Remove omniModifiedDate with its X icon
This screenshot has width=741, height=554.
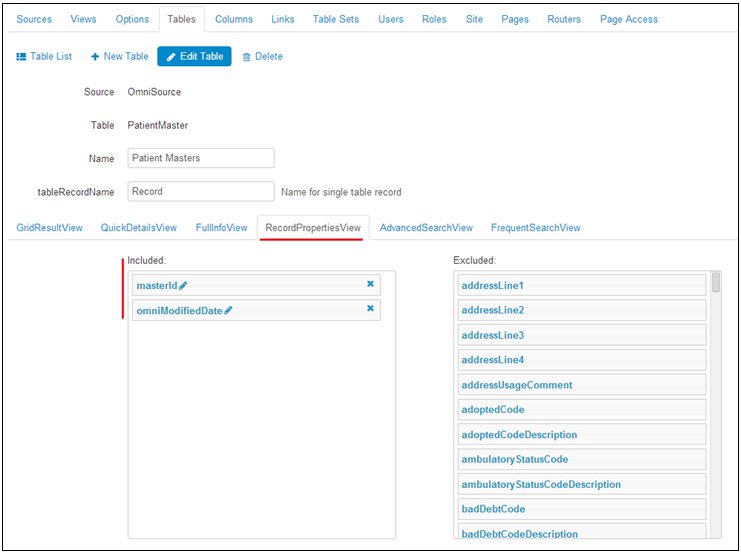[370, 309]
